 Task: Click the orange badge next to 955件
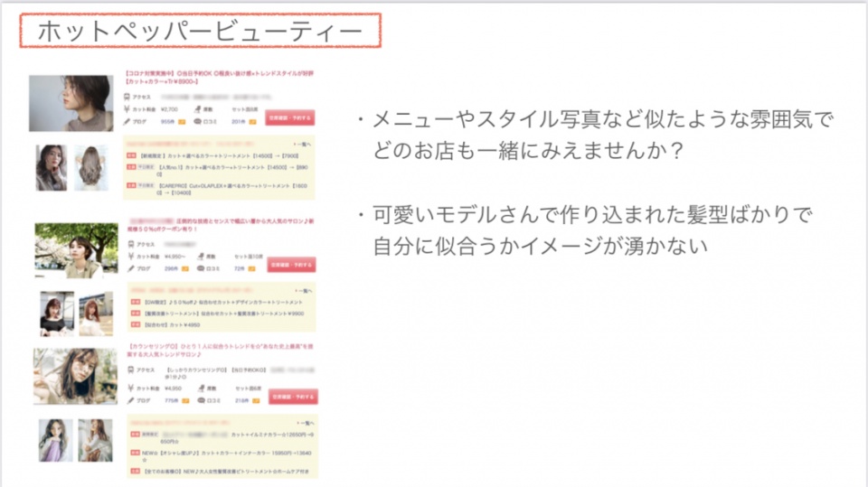click(182, 122)
